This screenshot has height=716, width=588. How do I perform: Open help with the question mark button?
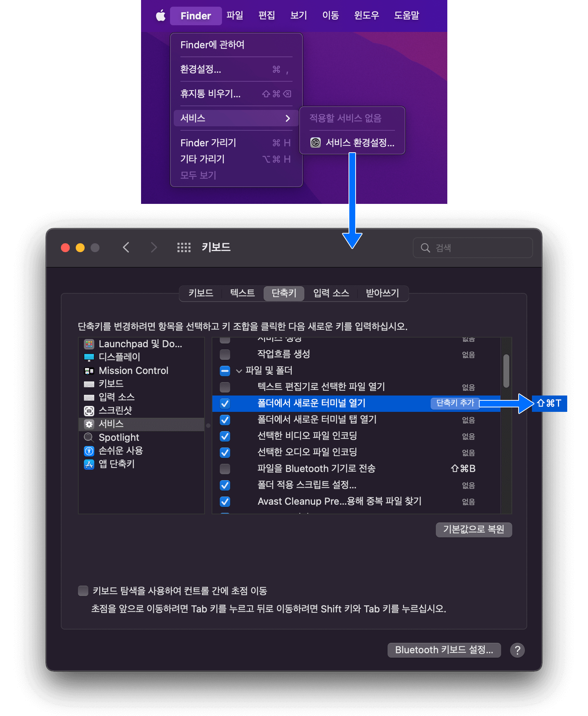(517, 650)
